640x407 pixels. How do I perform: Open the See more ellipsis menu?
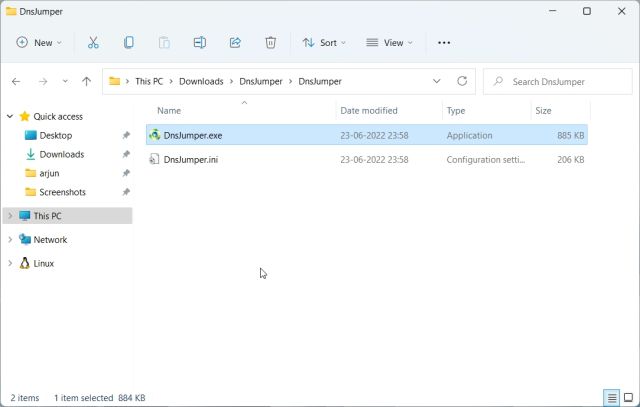(444, 42)
